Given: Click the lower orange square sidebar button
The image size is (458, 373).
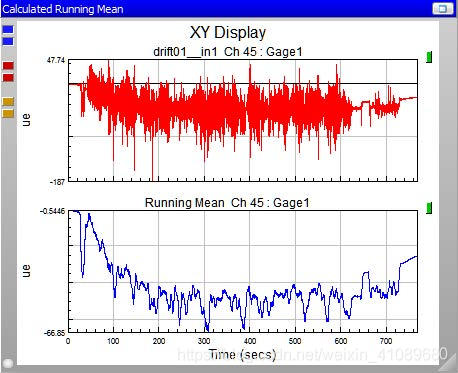Looking at the screenshot, I should coord(8,114).
